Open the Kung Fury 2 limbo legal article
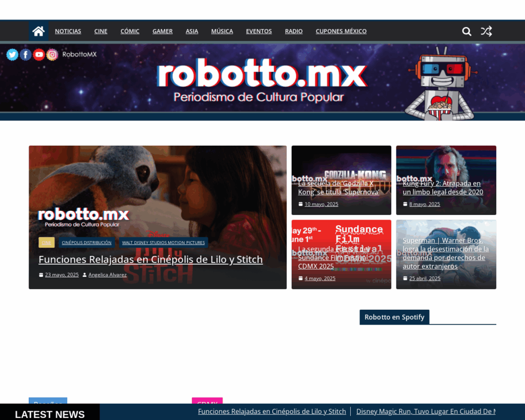This screenshot has width=525, height=420. click(x=442, y=188)
